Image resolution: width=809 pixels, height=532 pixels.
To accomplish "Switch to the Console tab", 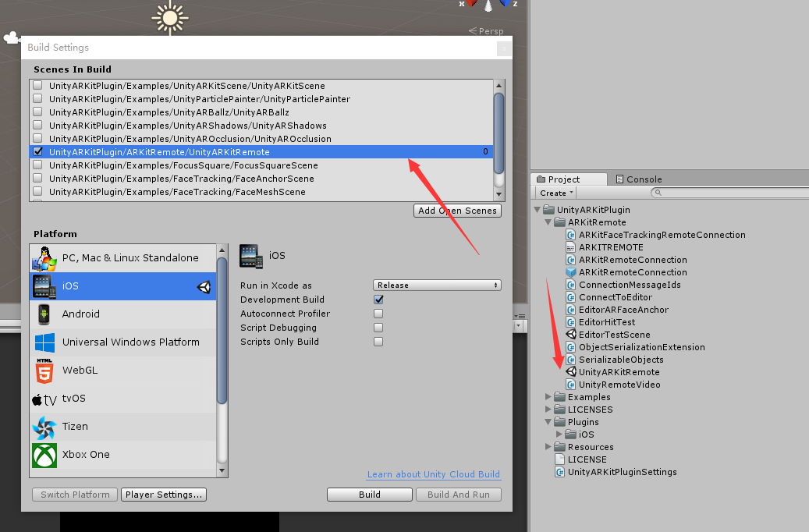I will click(639, 179).
